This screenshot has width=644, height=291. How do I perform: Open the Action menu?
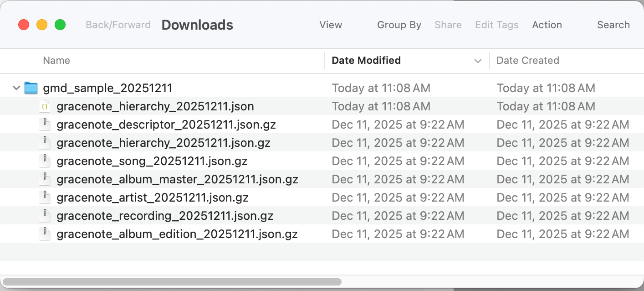pos(547,25)
